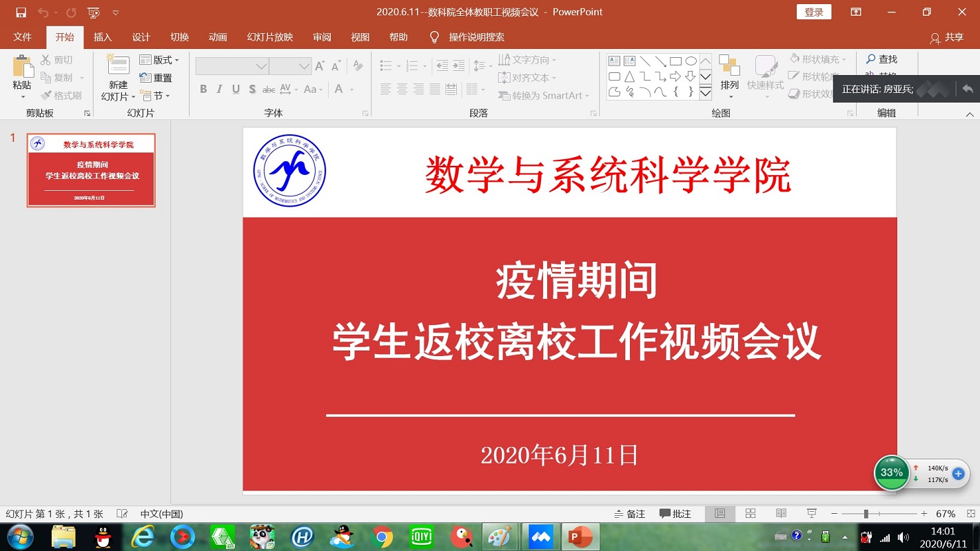The image size is (980, 551).
Task: Click the New Slide icon
Action: pyautogui.click(x=118, y=66)
